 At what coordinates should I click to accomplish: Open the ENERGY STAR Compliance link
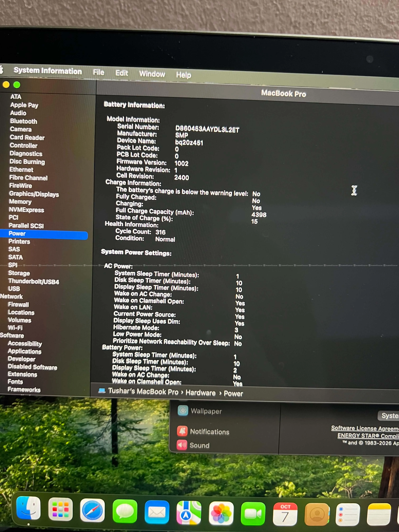coord(368,436)
